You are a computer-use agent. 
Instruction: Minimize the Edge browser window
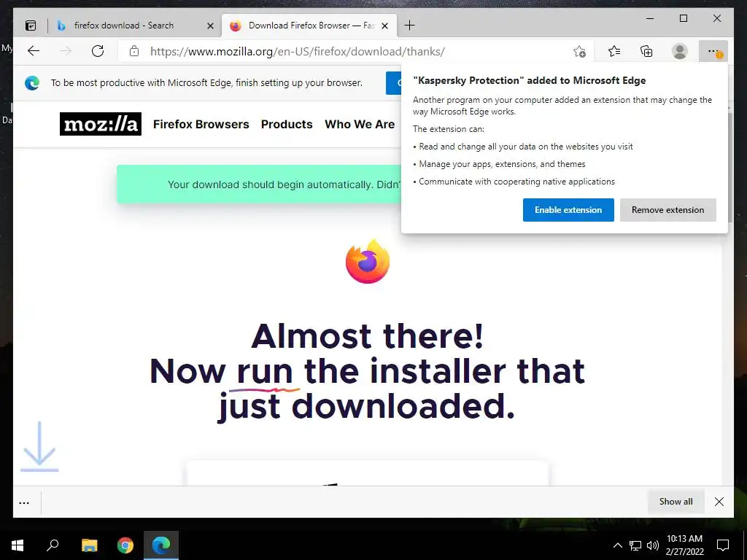click(x=650, y=18)
